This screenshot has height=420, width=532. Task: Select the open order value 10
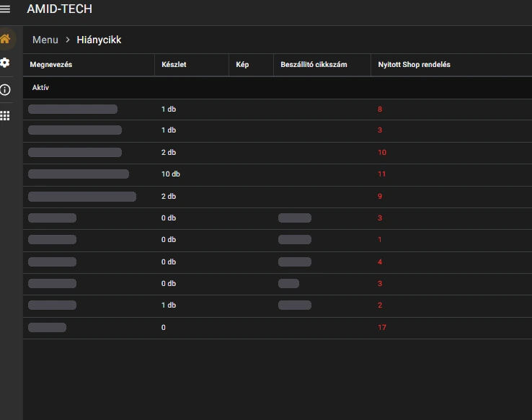[x=382, y=153]
